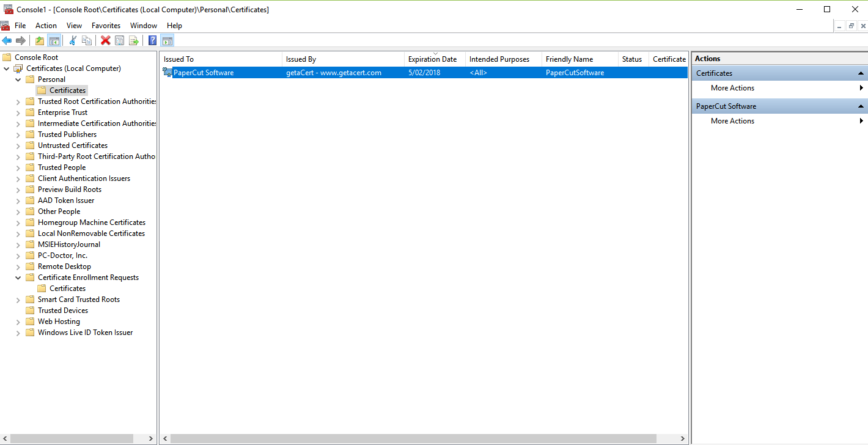Image resolution: width=868 pixels, height=445 pixels.
Task: Select the Web Hosting folder icon
Action: point(31,322)
